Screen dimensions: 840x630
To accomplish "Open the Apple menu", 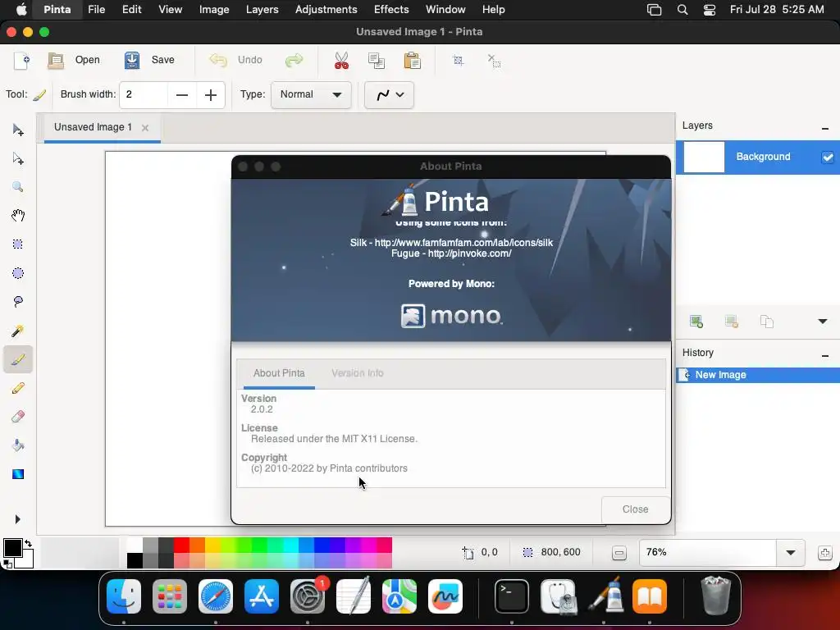I will pyautogui.click(x=21, y=10).
